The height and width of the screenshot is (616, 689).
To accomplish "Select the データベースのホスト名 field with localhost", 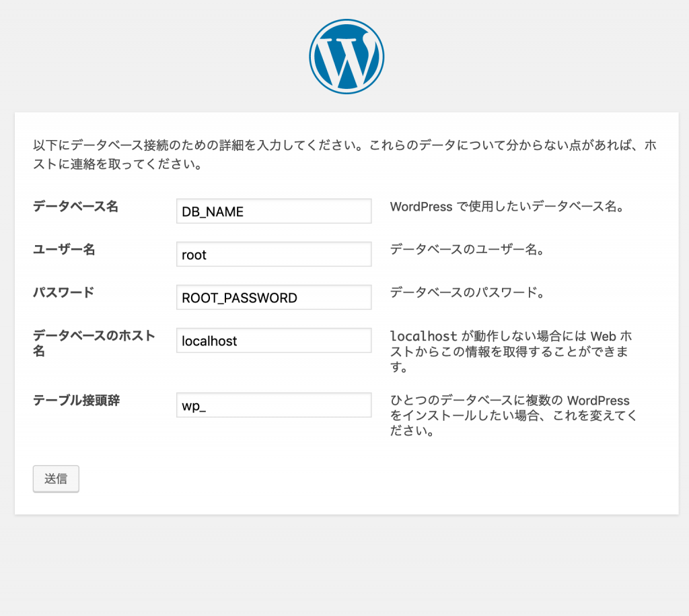I will (x=274, y=341).
